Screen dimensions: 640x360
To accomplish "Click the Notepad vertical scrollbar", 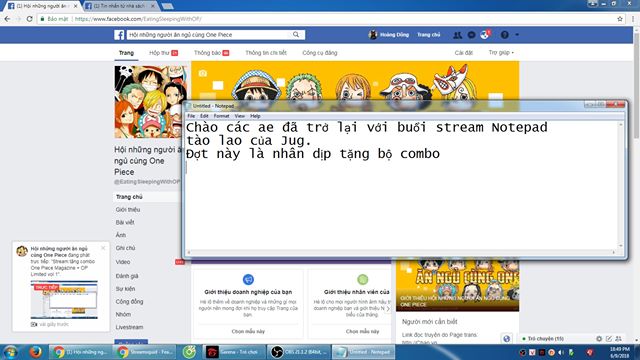I will pos(621,185).
